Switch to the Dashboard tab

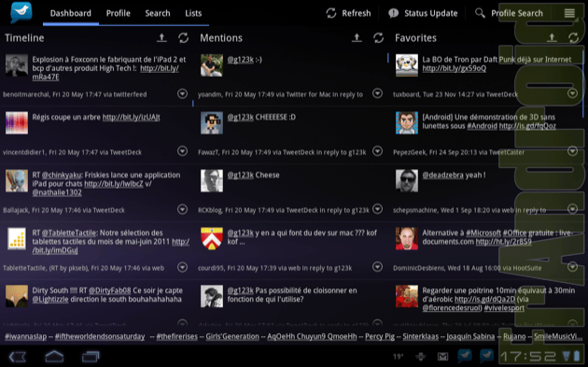pos(71,13)
